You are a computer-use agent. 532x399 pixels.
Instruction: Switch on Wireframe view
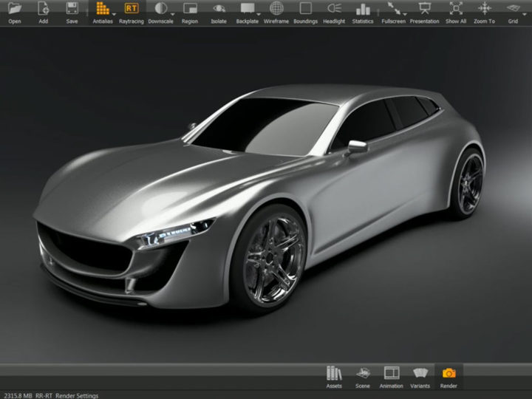pos(276,13)
